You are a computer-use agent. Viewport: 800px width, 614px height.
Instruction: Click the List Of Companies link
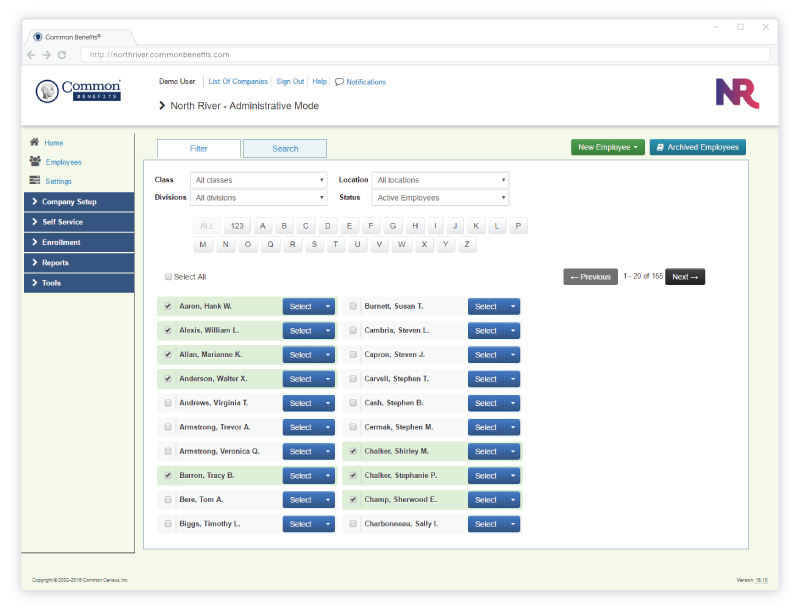[238, 82]
